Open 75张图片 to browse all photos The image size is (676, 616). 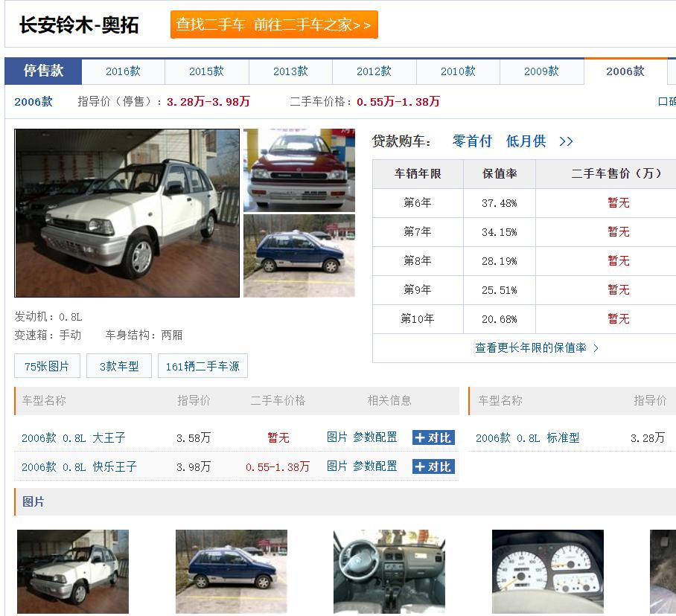tap(47, 365)
